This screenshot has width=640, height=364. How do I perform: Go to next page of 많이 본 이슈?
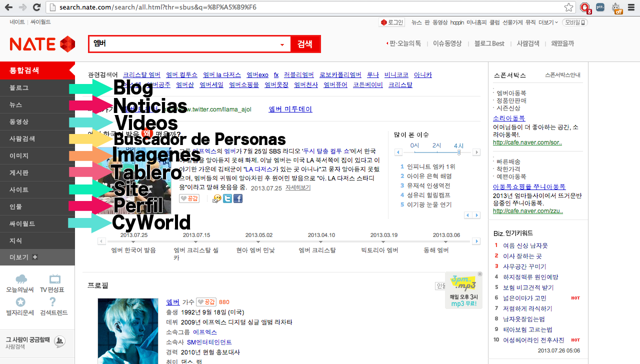[x=476, y=215]
